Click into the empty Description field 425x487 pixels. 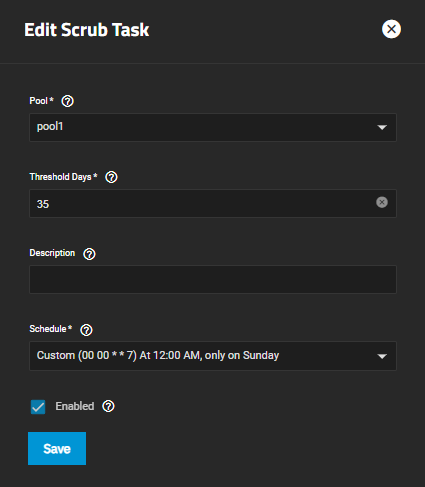coord(213,279)
